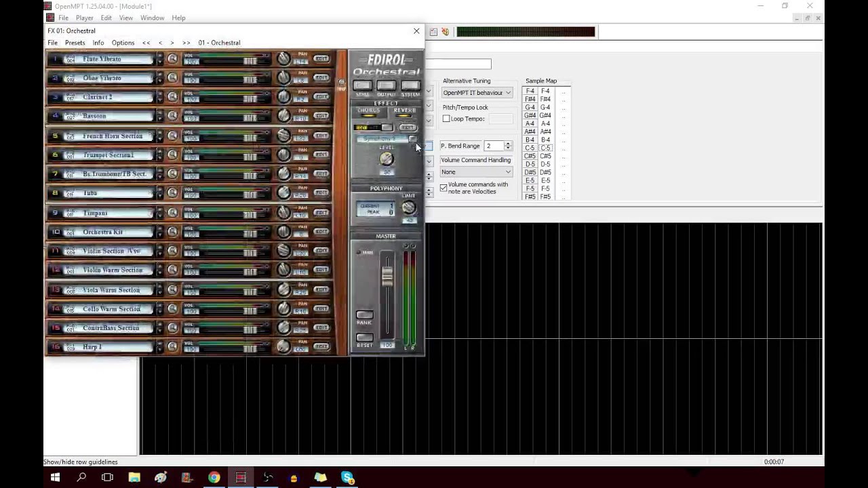This screenshot has width=868, height=488.
Task: Launch Chrome from taskbar
Action: (214, 477)
